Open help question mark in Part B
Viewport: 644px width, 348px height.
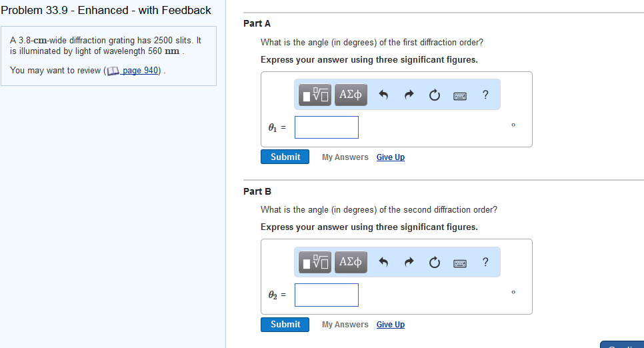(x=485, y=262)
